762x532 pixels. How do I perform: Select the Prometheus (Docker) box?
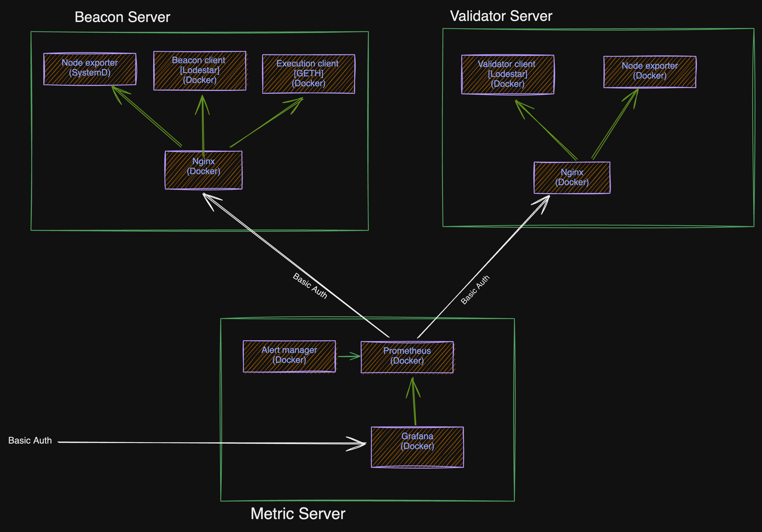[407, 357]
